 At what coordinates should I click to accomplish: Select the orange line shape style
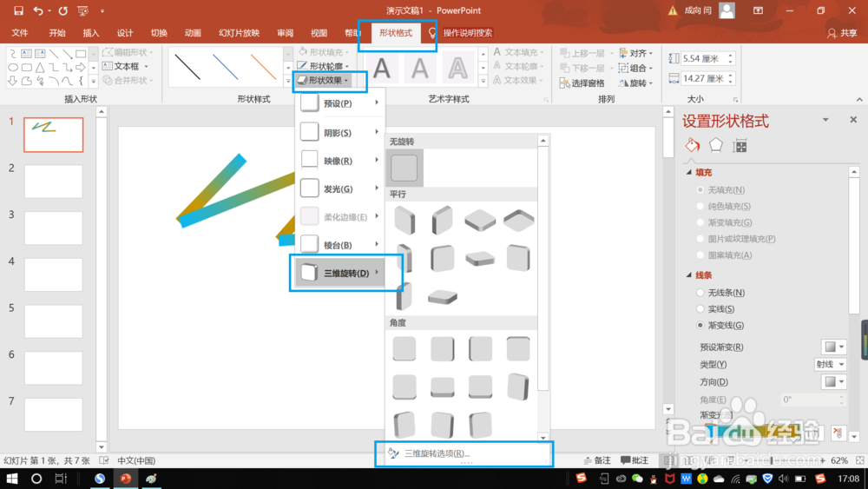pos(264,67)
